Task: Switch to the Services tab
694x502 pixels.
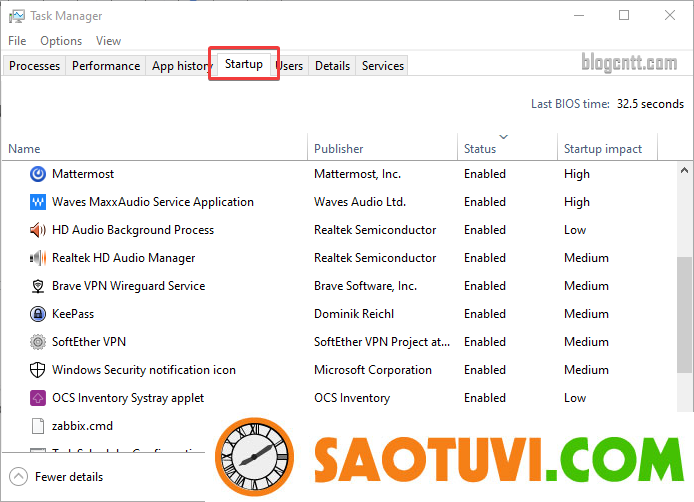Action: coord(383,66)
